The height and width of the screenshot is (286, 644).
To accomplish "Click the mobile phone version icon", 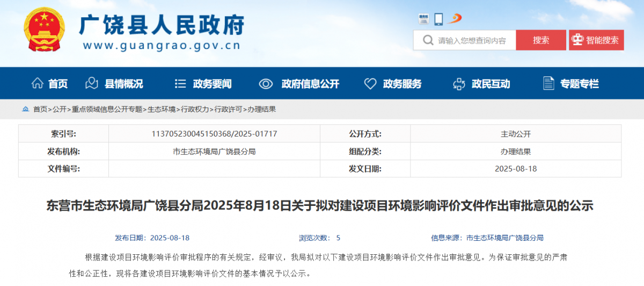I will [x=439, y=19].
